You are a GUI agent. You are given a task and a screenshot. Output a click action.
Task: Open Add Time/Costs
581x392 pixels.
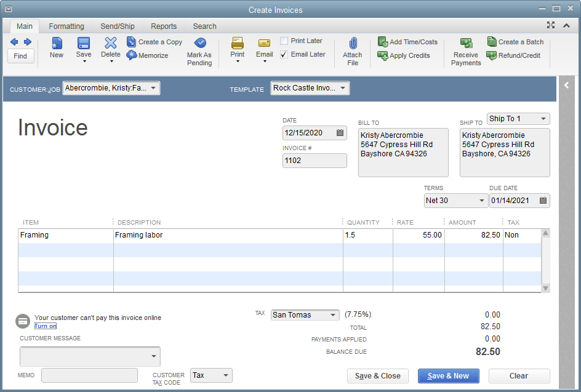point(407,42)
